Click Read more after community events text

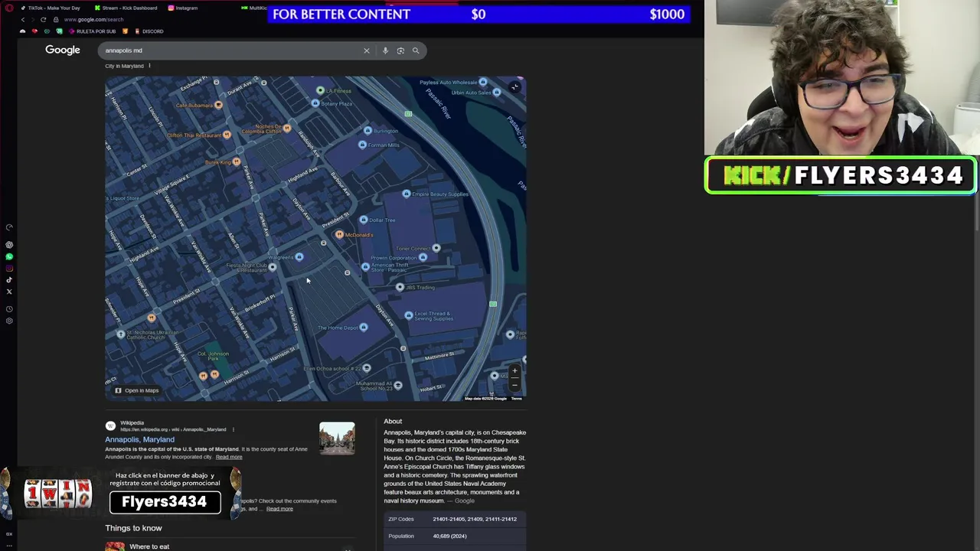tap(279, 509)
